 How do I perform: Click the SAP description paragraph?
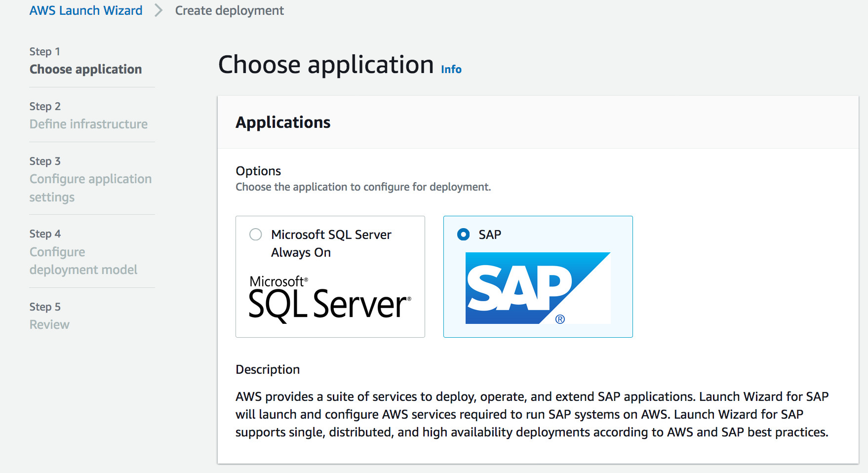pos(532,414)
